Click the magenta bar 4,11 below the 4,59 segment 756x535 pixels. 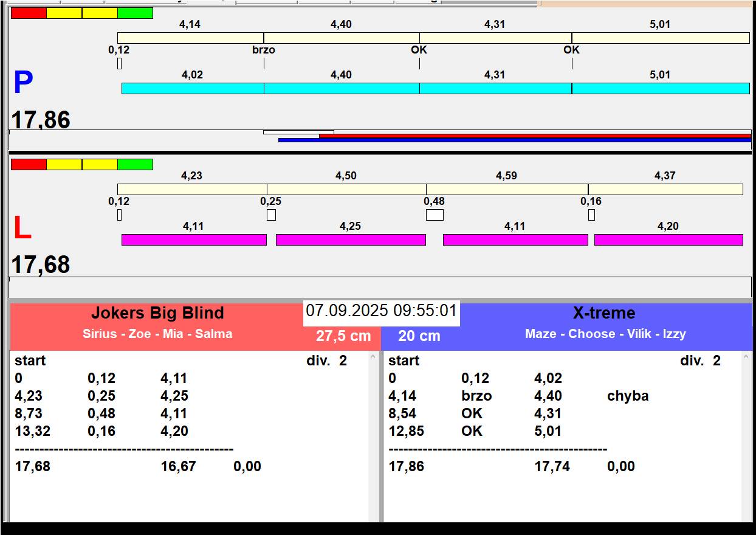pos(515,240)
